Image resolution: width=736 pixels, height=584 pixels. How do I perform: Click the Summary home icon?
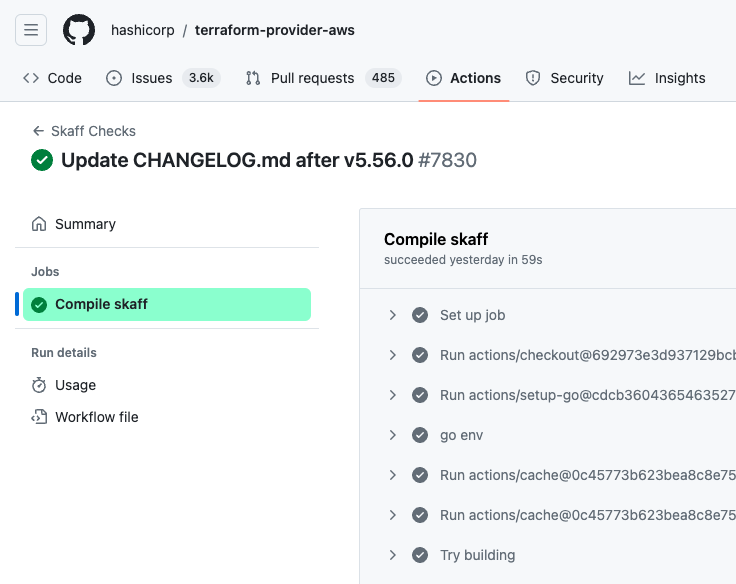pos(39,224)
